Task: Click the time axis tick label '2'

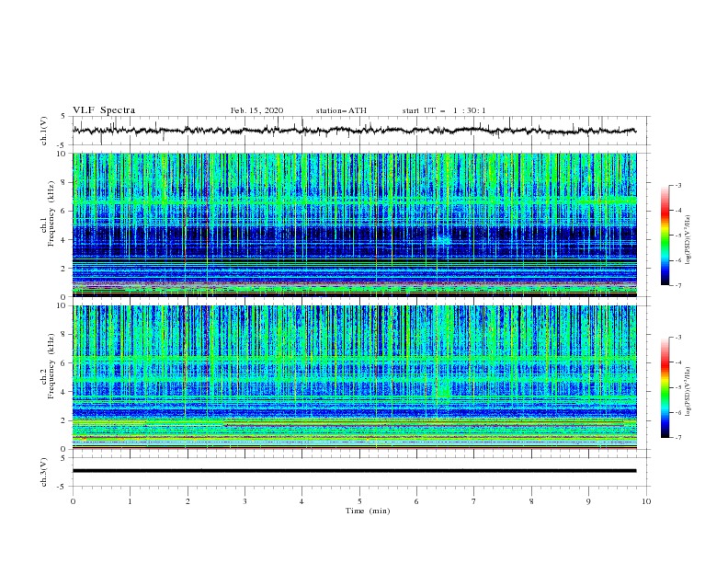Action: [188, 501]
